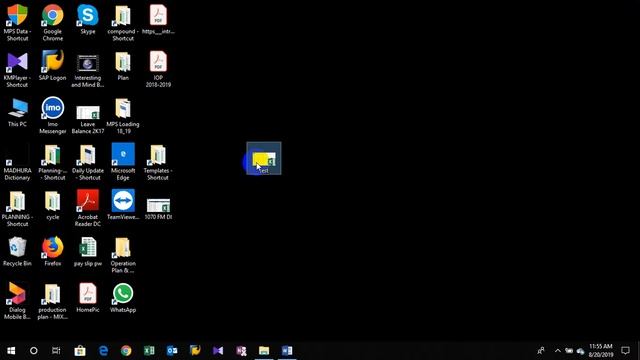Select PLANNING shortcut folder icon
Image resolution: width=640 pixels, height=360 pixels.
tap(17, 209)
